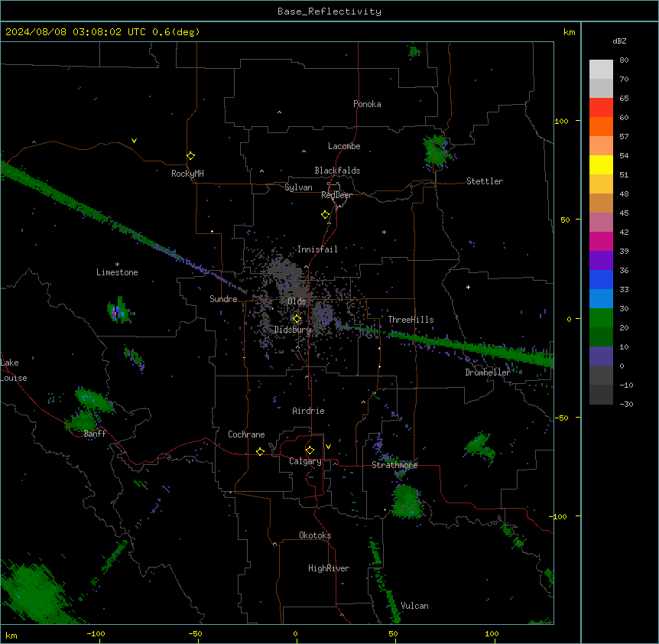Image resolution: width=659 pixels, height=644 pixels.
Task: Select the Calgary label
Action: 305,461
